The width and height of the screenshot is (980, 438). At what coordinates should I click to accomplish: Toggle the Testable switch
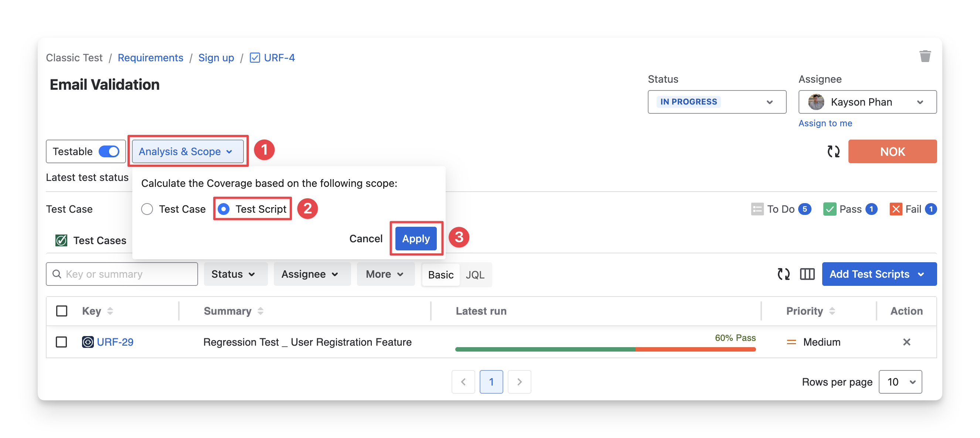pyautogui.click(x=109, y=151)
